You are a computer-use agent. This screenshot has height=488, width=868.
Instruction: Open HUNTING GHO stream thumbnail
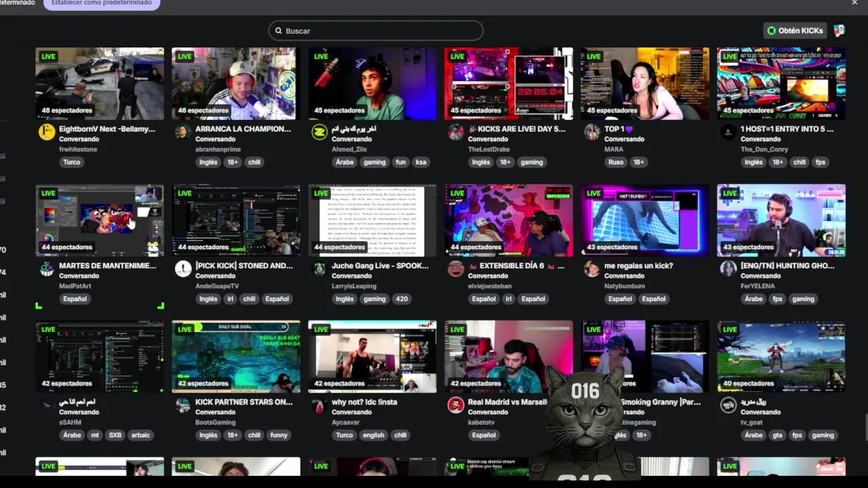(x=781, y=220)
